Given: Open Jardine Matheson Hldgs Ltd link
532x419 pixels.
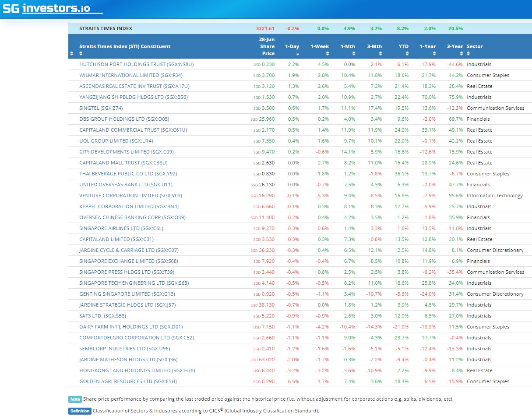Looking at the screenshot, I should (x=128, y=360).
